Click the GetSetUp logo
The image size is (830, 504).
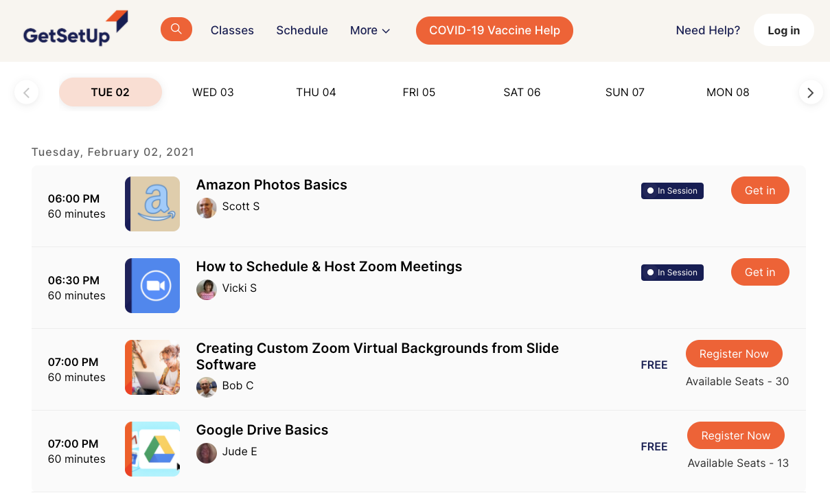click(x=76, y=29)
